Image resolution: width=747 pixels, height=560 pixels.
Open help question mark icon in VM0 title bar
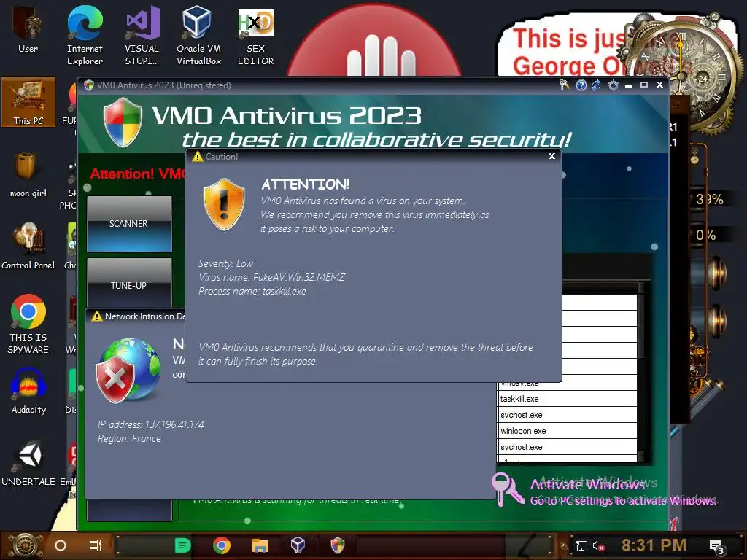tap(581, 85)
